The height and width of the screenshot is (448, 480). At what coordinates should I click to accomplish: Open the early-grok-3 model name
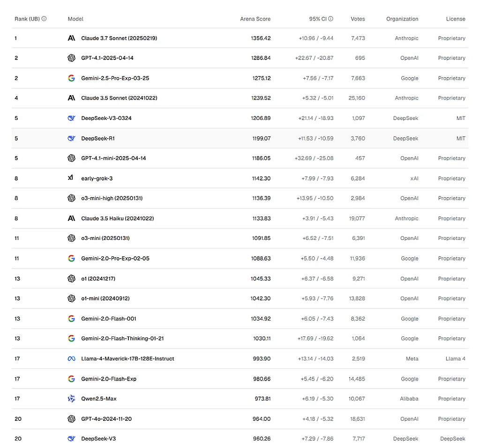[x=97, y=179]
